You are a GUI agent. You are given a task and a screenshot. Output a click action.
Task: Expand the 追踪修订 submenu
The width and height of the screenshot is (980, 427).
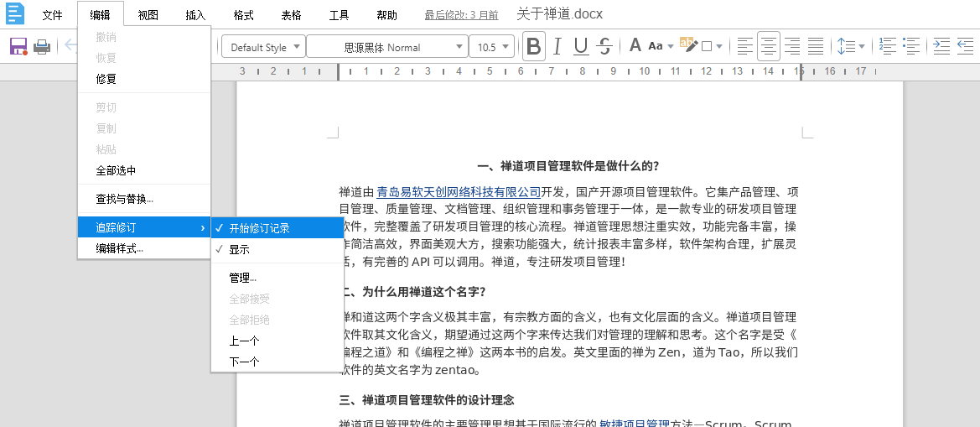point(144,227)
